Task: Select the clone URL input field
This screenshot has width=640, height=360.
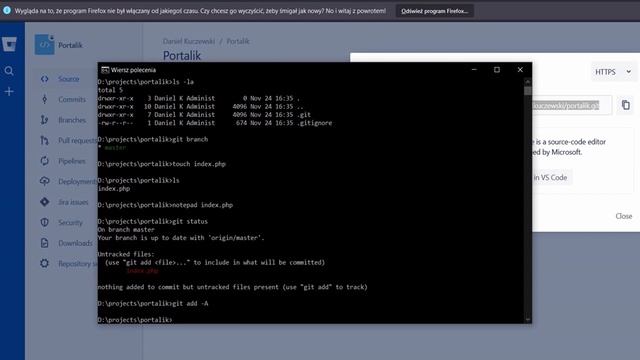Action: 571,105
